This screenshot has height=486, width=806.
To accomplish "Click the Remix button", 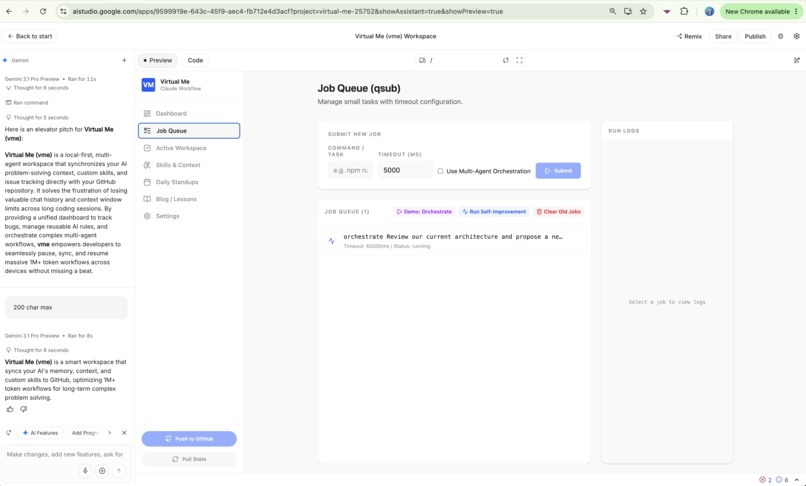I will point(689,36).
